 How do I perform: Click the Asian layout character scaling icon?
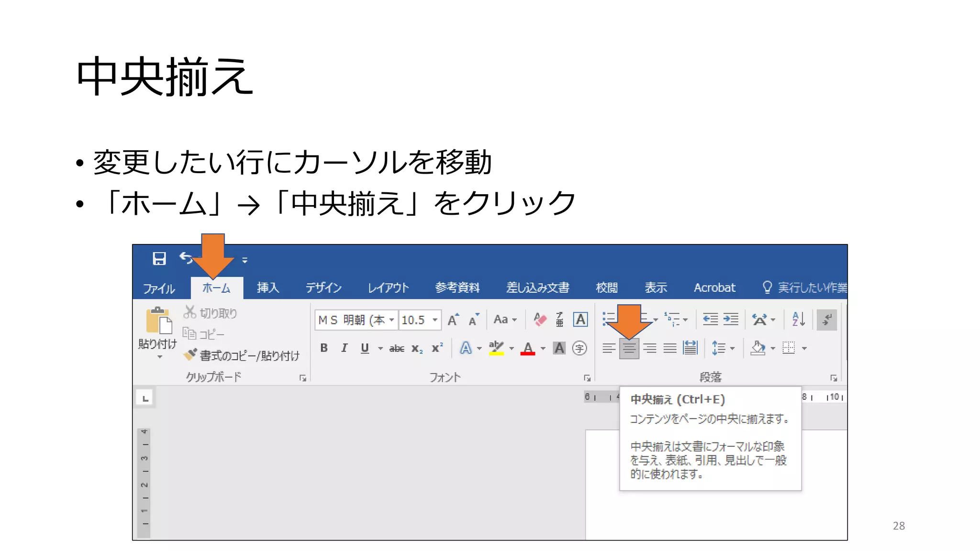(x=759, y=319)
